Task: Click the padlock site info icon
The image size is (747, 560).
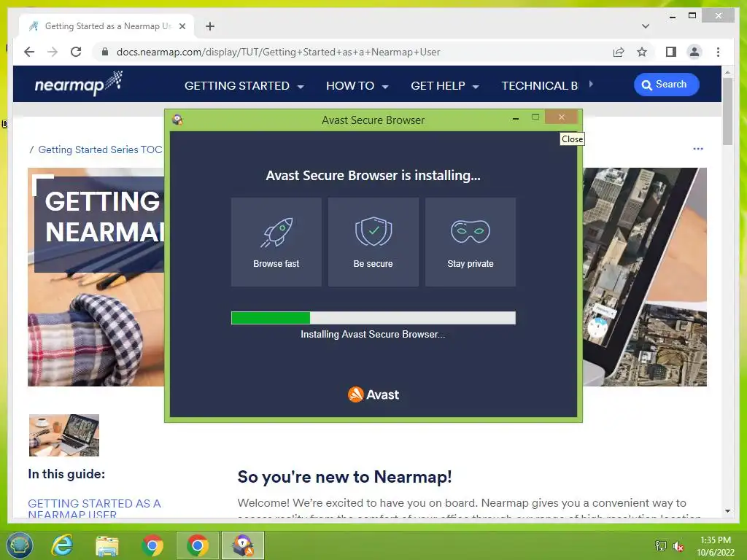Action: click(x=105, y=52)
